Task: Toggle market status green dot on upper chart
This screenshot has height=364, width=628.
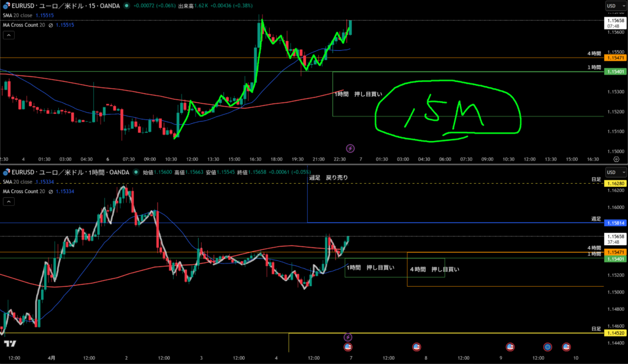Action: click(126, 6)
